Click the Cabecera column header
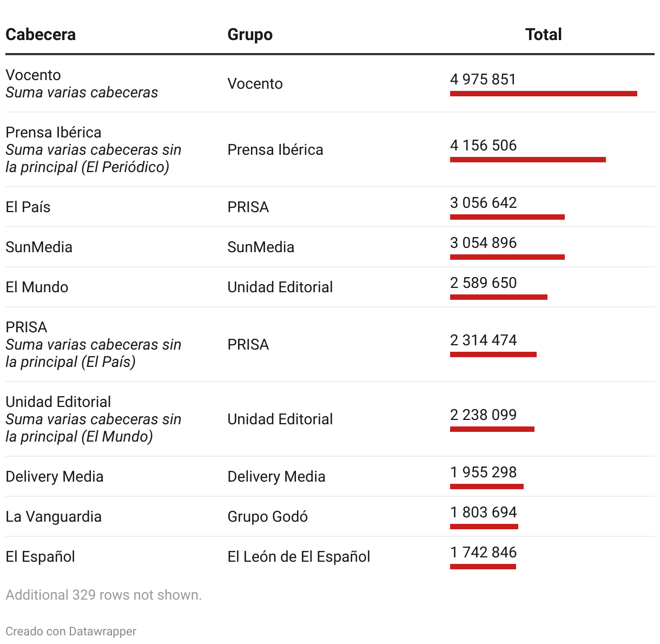 coord(41,35)
